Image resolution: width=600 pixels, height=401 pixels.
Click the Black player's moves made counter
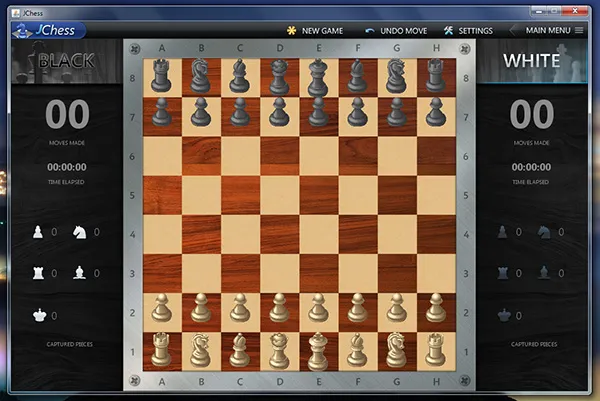(x=66, y=116)
